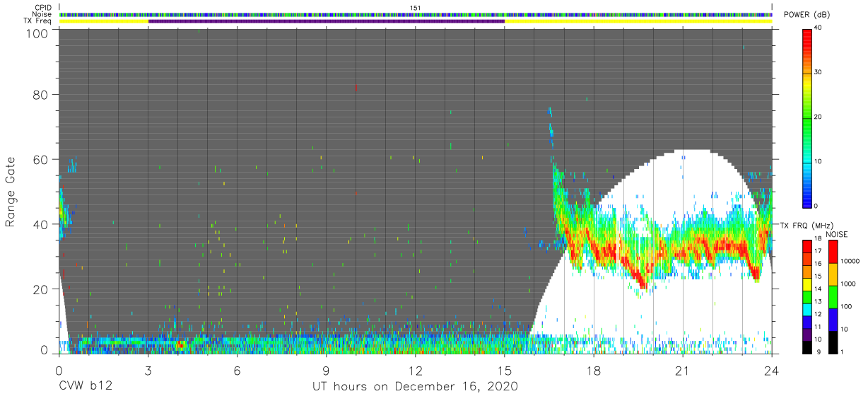Click the x-axis tick label 21
This screenshot has height=401, width=868.
tap(683, 371)
